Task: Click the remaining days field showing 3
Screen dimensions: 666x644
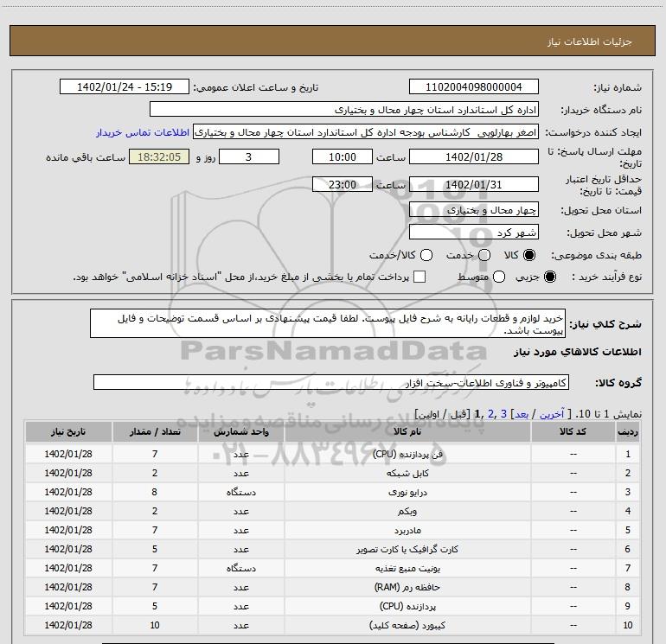Action: pyautogui.click(x=249, y=156)
